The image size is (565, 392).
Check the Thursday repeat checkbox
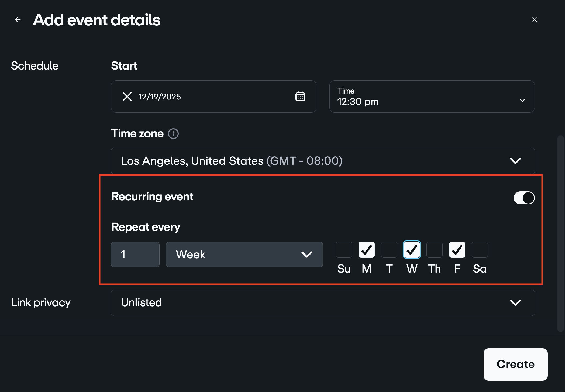pos(434,250)
